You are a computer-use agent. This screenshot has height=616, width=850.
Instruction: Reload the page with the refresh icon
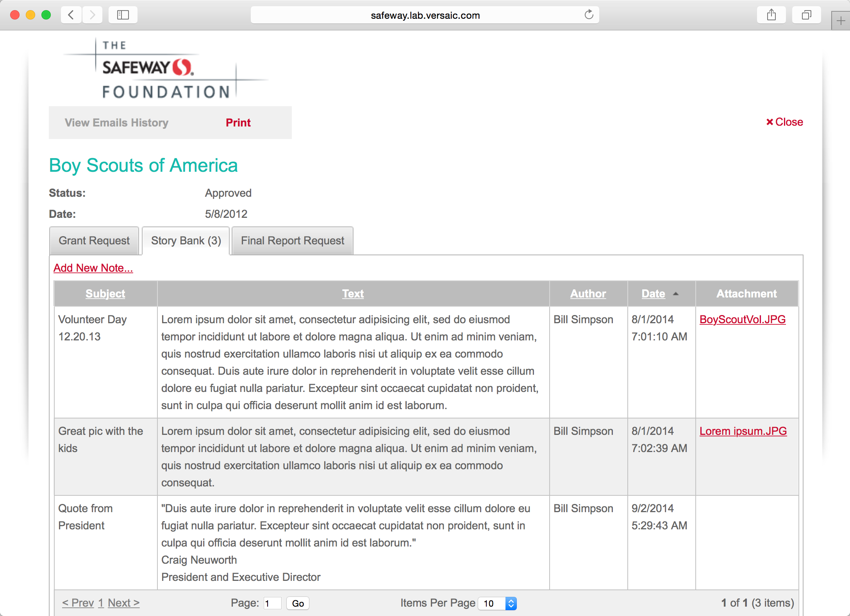tap(589, 15)
